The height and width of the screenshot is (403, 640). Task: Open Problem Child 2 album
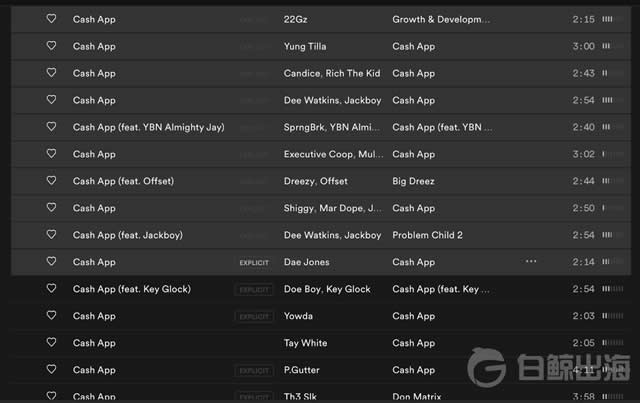[x=426, y=235]
